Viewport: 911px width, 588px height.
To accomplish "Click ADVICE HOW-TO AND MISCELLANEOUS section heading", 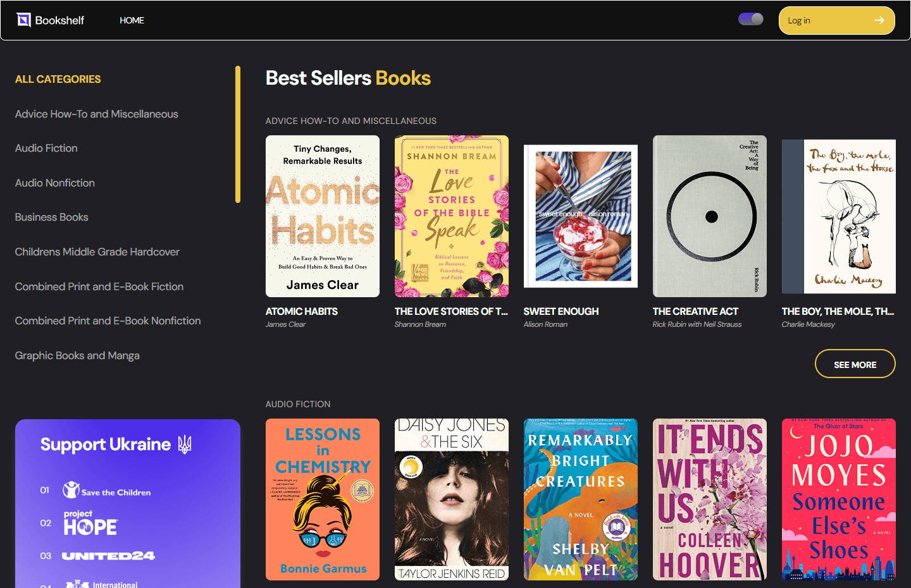I will [351, 121].
